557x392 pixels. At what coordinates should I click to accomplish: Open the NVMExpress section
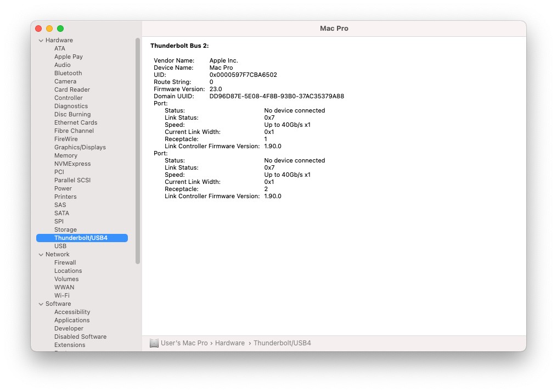tap(72, 164)
